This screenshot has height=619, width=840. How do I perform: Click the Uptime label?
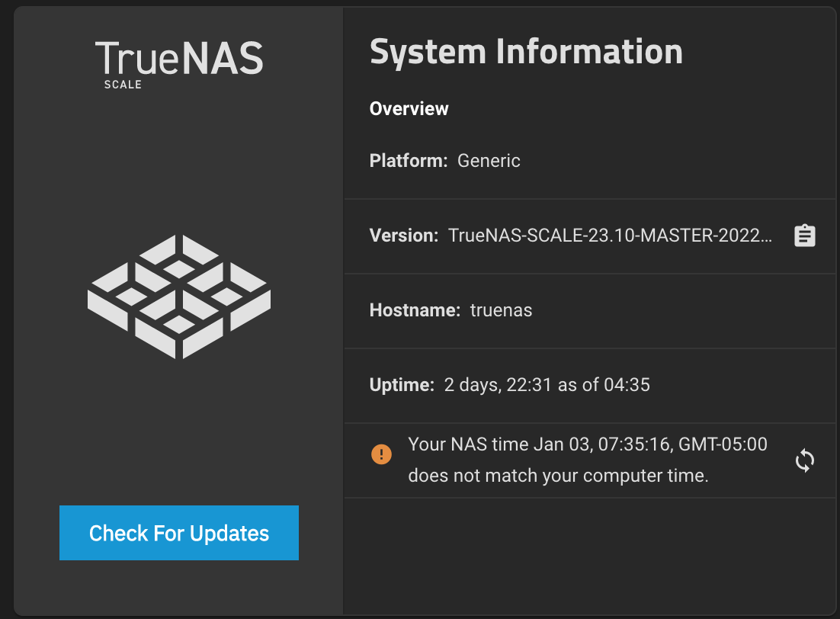click(402, 385)
